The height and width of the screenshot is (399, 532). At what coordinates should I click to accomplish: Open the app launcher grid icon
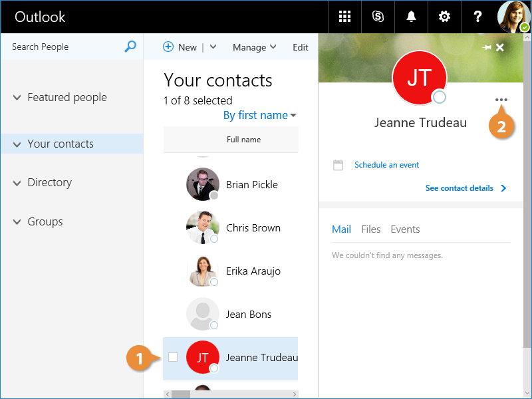point(344,17)
